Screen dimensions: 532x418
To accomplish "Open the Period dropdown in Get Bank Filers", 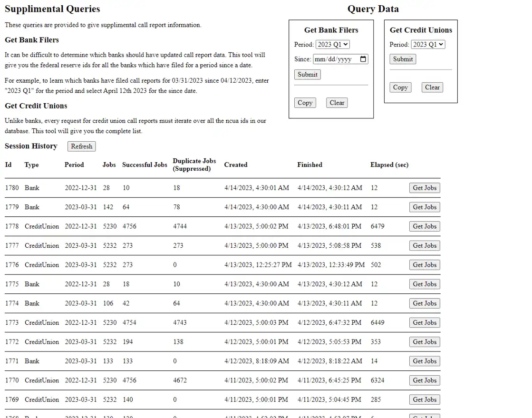I will pos(332,44).
